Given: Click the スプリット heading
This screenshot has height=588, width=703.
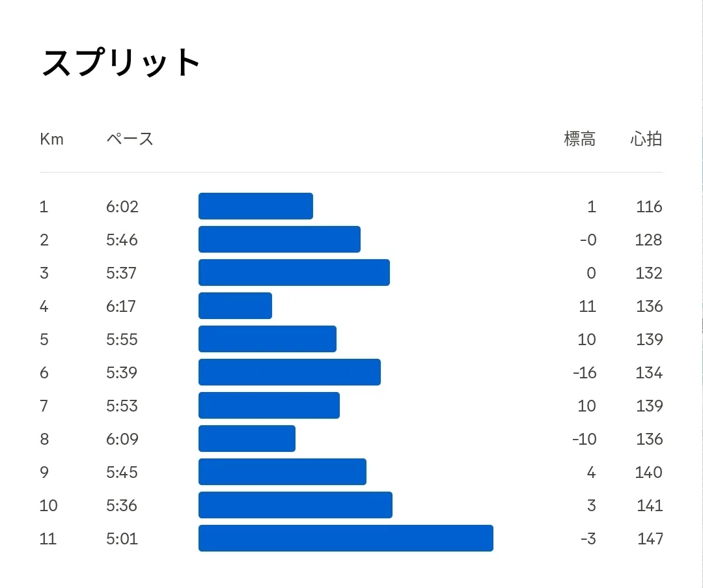Looking at the screenshot, I should tap(120, 63).
